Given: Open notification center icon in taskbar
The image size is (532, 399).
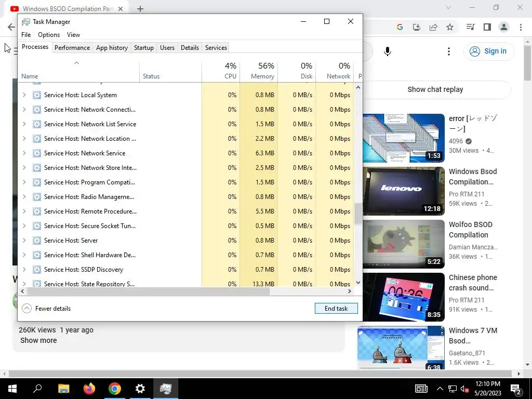Looking at the screenshot, I should (516, 389).
